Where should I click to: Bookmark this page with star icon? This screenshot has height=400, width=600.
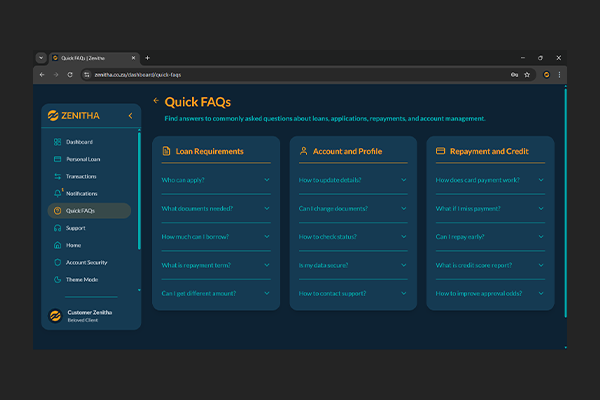point(527,75)
